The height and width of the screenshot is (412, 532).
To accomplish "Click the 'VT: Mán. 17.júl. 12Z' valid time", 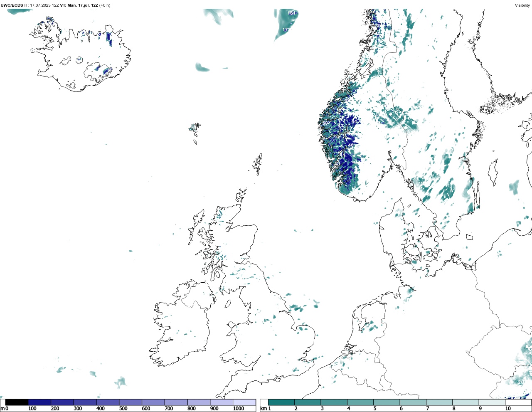I will pos(79,5).
